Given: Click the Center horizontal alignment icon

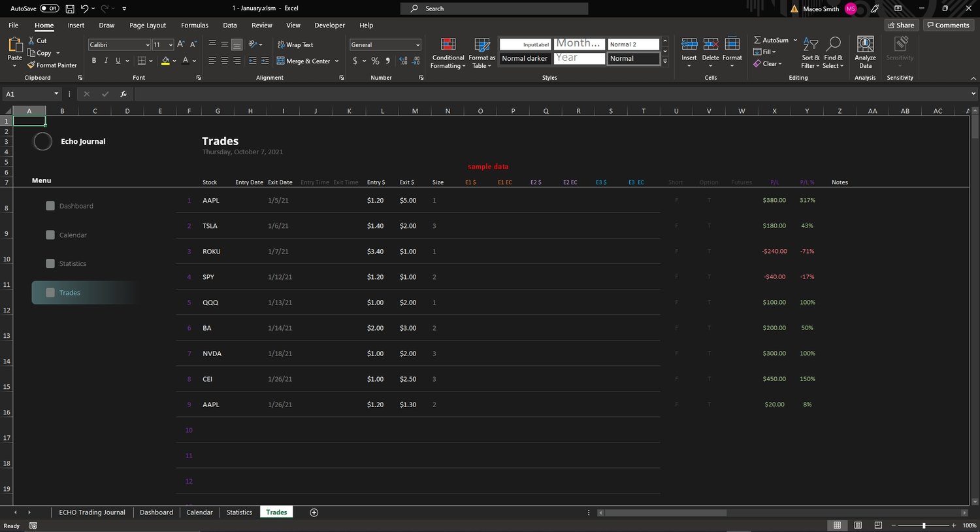Looking at the screenshot, I should (x=225, y=61).
